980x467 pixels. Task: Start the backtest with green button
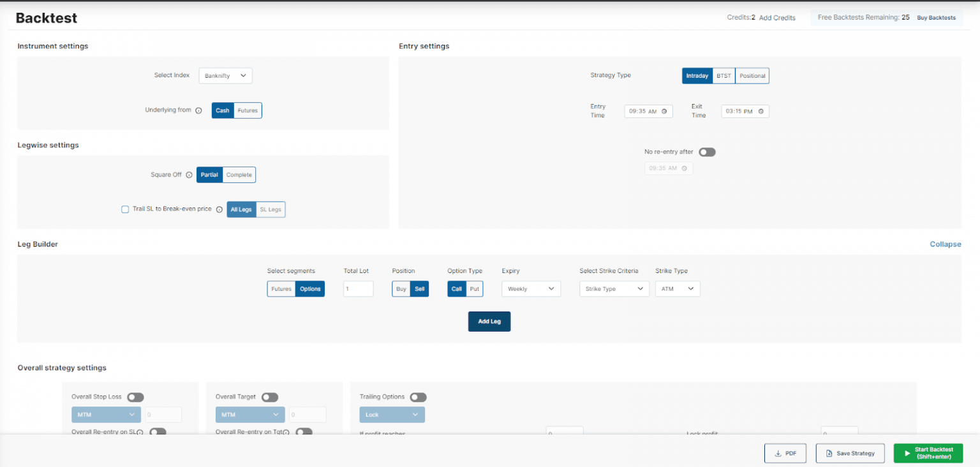928,453
